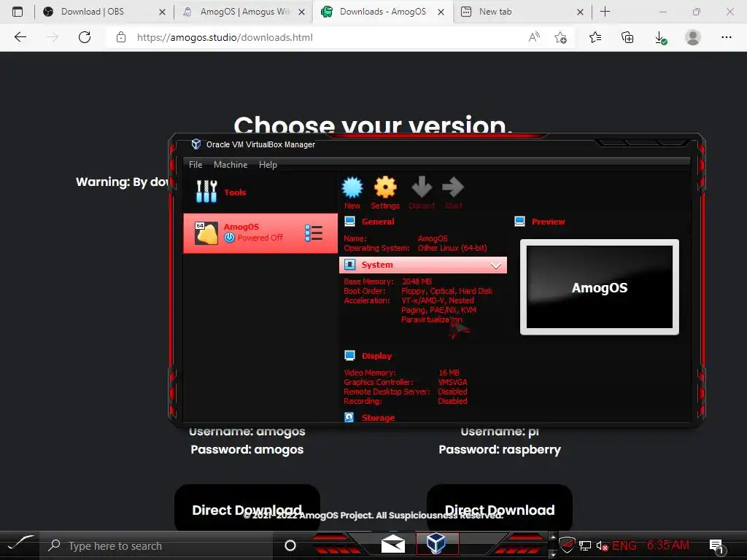
Task: Open the Start menu on taskbar
Action: 20,543
